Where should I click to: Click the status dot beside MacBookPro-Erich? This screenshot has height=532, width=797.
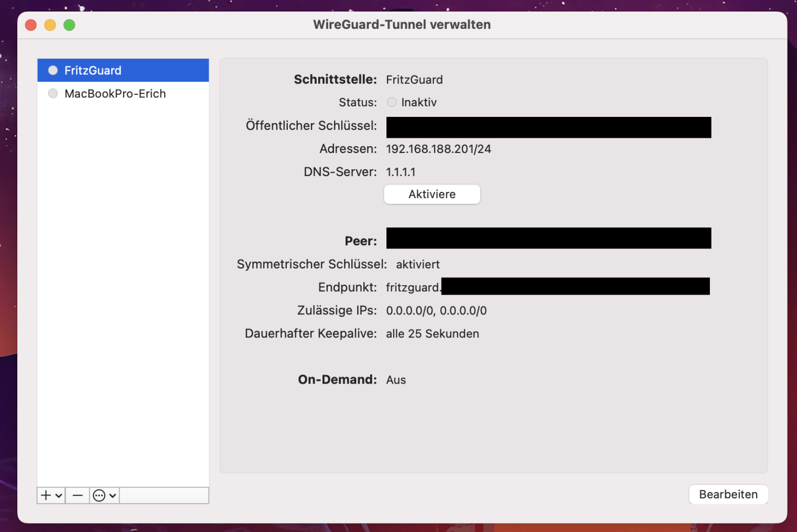pyautogui.click(x=53, y=94)
